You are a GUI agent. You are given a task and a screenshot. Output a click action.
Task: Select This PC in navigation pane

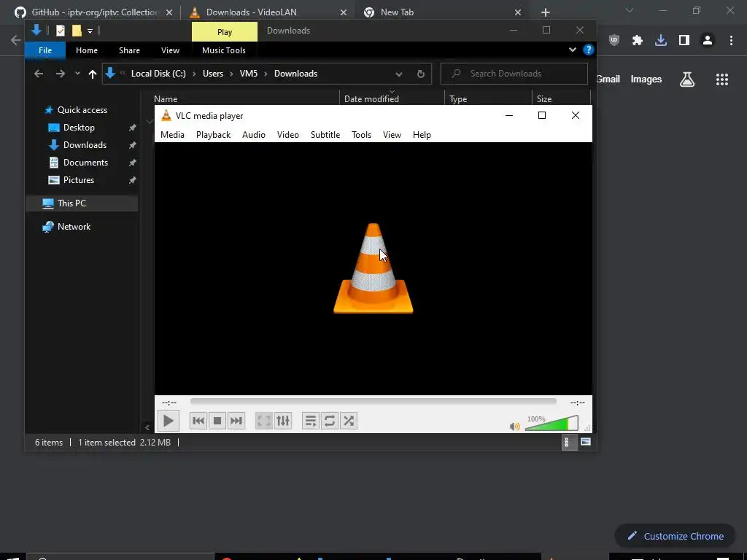pyautogui.click(x=71, y=203)
